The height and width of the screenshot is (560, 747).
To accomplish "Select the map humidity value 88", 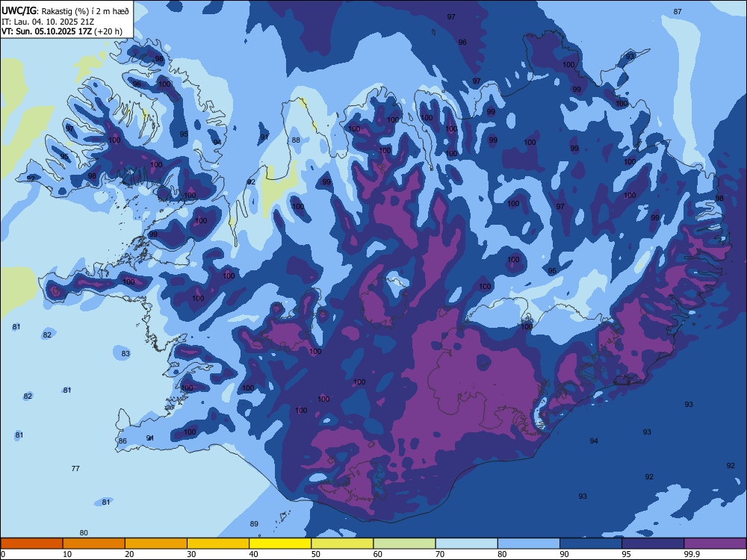I will 296,140.
